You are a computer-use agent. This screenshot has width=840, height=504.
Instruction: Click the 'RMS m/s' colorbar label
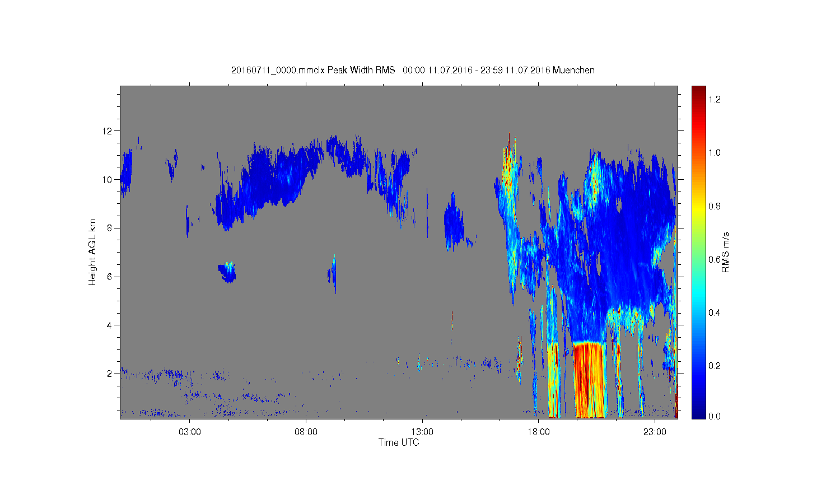coord(726,252)
